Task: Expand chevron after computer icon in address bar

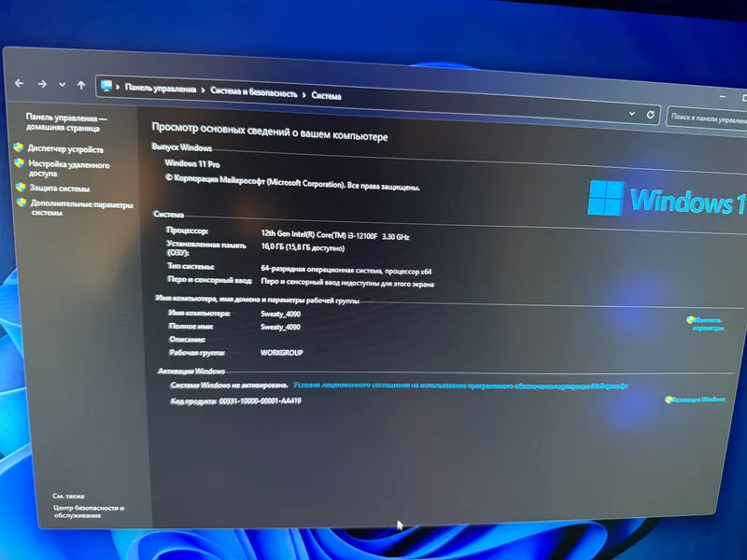Action: 118,87
